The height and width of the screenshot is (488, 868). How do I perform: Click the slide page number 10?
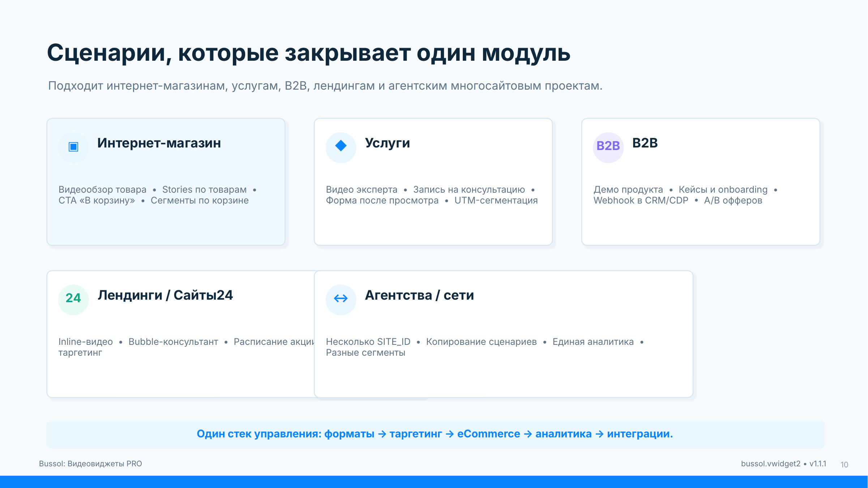[844, 465]
